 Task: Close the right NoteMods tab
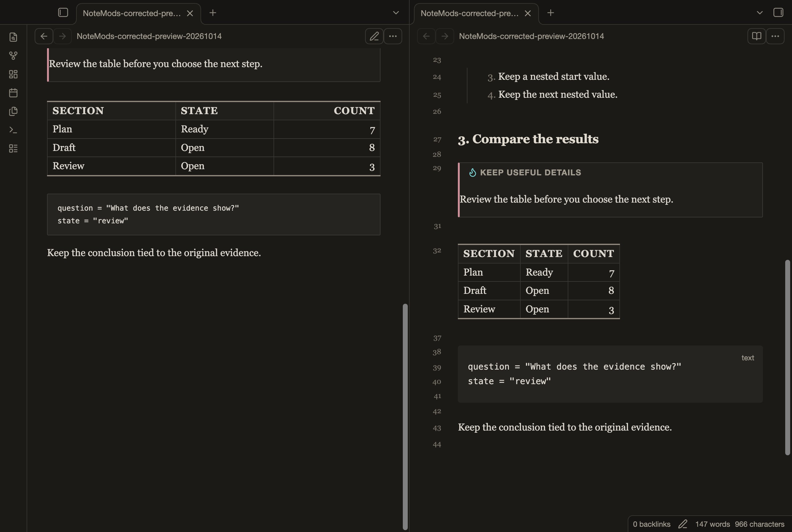coord(528,13)
